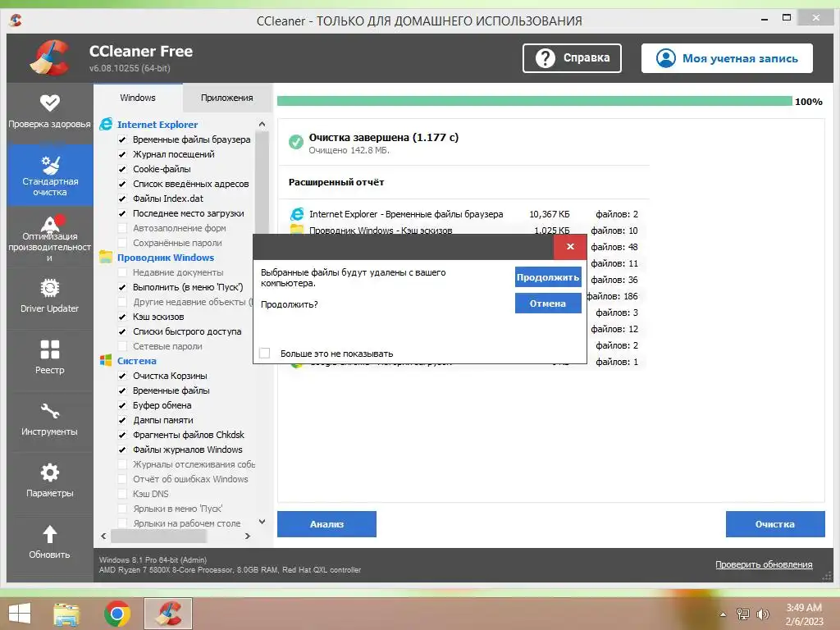The image size is (840, 630).
Task: Select Система category heading
Action: pyautogui.click(x=137, y=361)
